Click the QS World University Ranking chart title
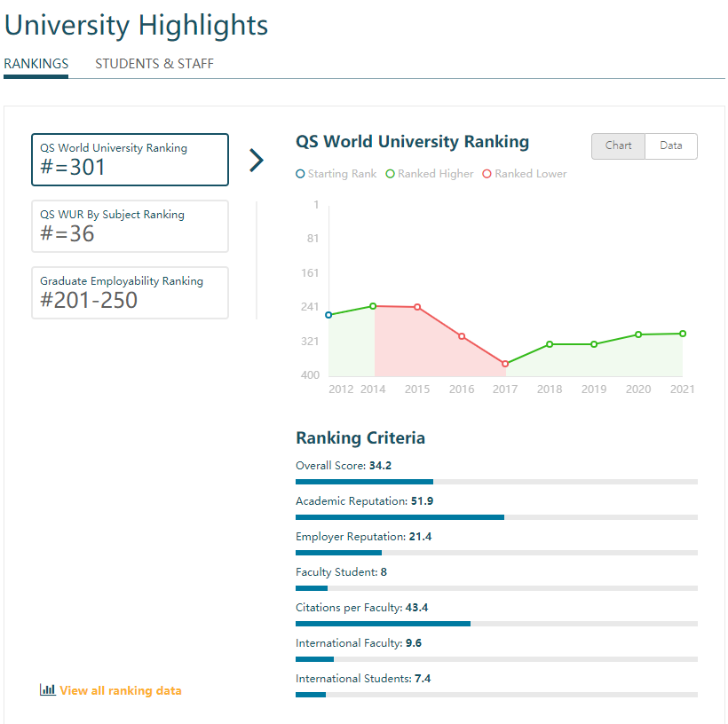Image resolution: width=728 pixels, height=724 pixels. click(x=412, y=142)
